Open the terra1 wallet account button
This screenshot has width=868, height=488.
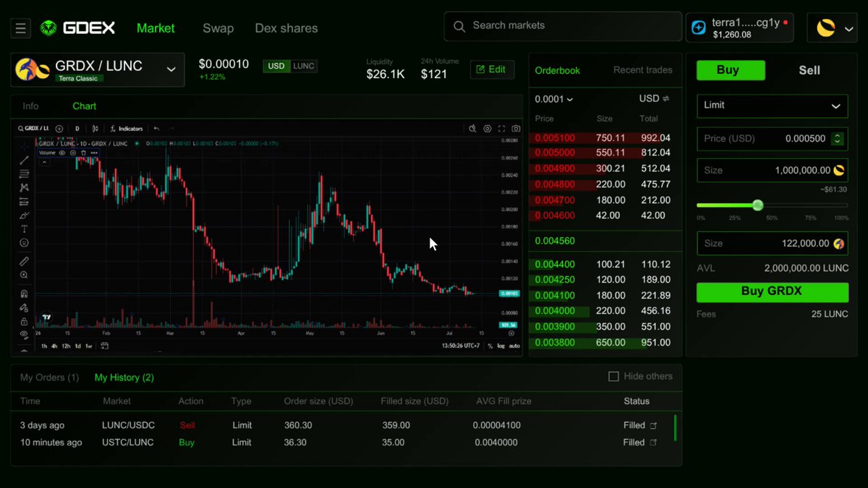pos(741,28)
